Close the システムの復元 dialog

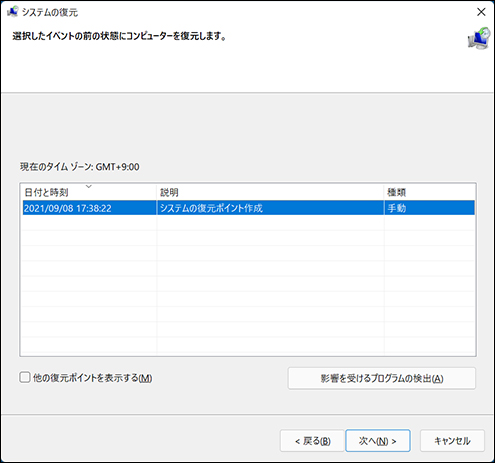481,12
